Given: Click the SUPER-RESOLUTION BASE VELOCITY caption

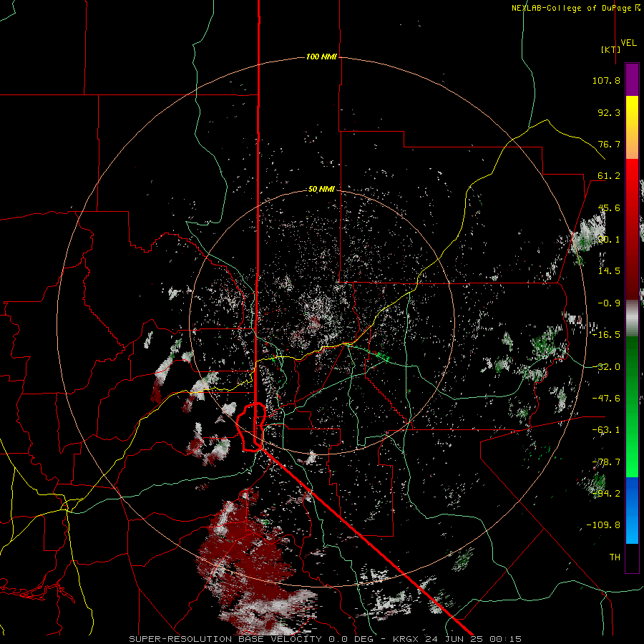Looking at the screenshot, I should click(225, 639).
